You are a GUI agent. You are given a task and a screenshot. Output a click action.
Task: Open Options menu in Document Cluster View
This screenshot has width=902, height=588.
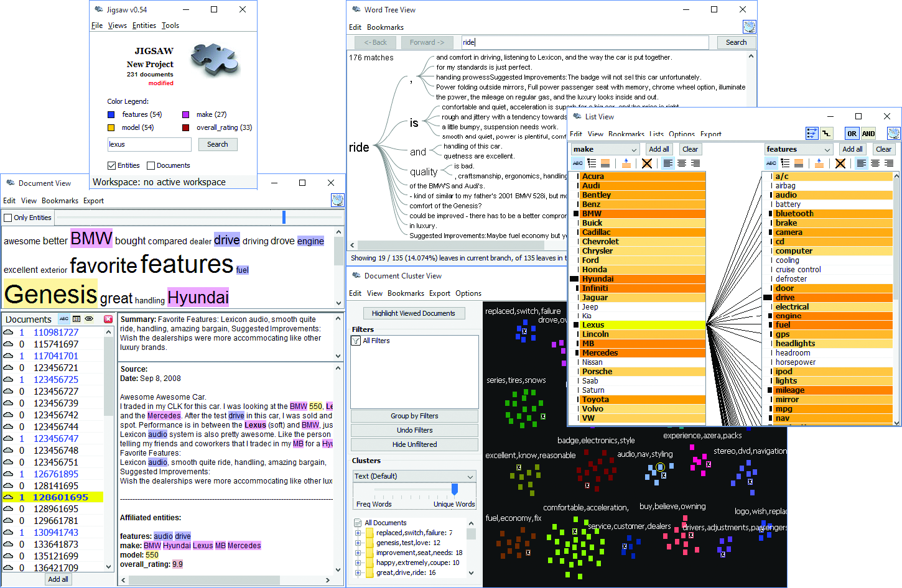tap(468, 293)
